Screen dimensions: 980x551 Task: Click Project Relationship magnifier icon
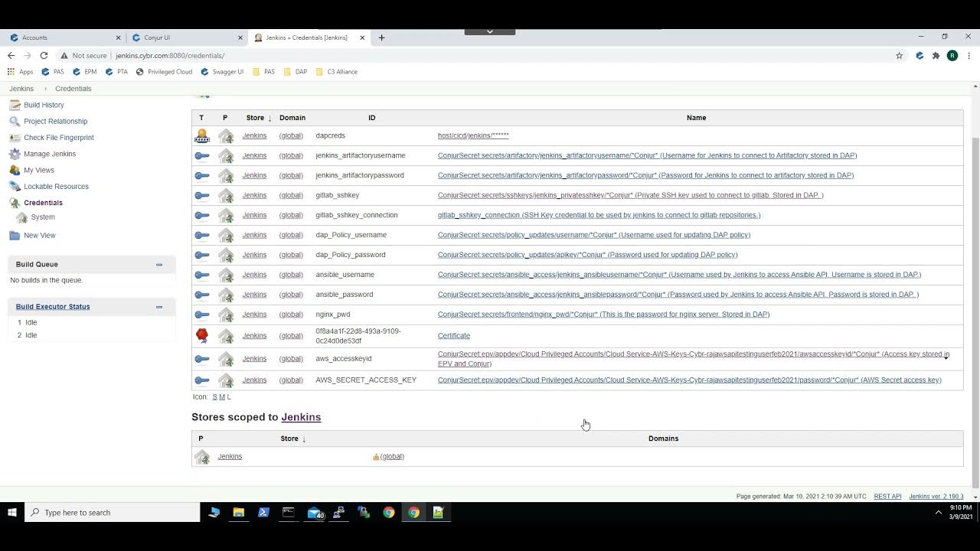click(15, 121)
